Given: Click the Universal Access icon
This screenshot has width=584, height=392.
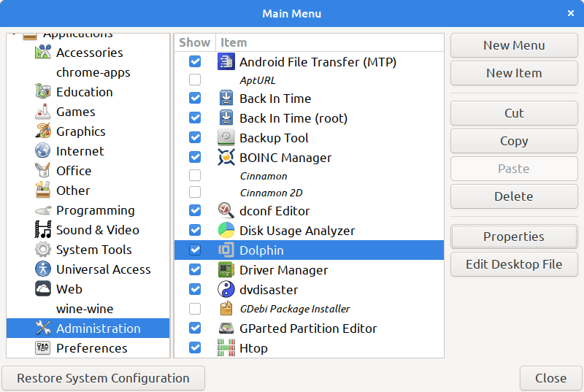Looking at the screenshot, I should click(43, 269).
